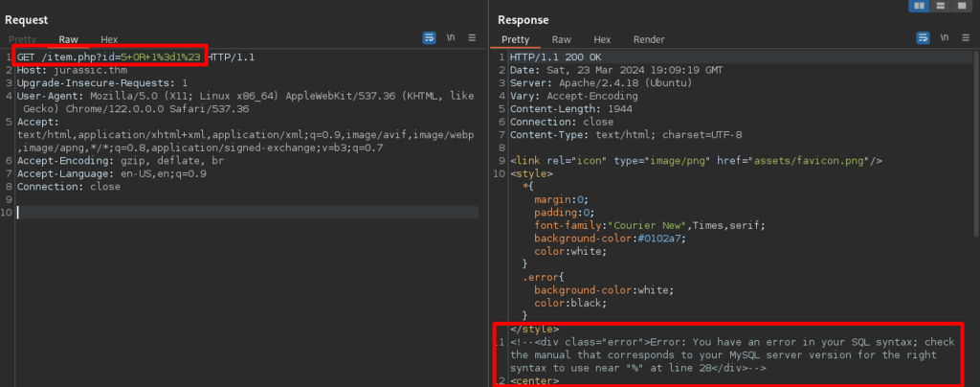Viewport: 980px width, 387px height.
Task: Open the Response panel options menu
Action: tap(966, 38)
